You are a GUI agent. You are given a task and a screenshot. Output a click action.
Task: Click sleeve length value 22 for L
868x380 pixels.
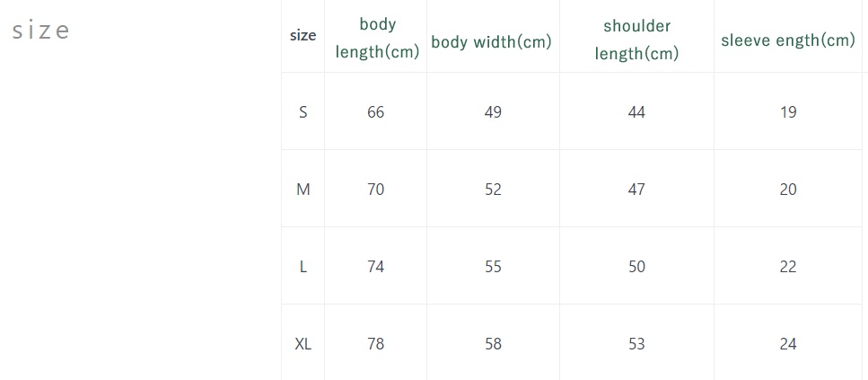click(x=788, y=267)
